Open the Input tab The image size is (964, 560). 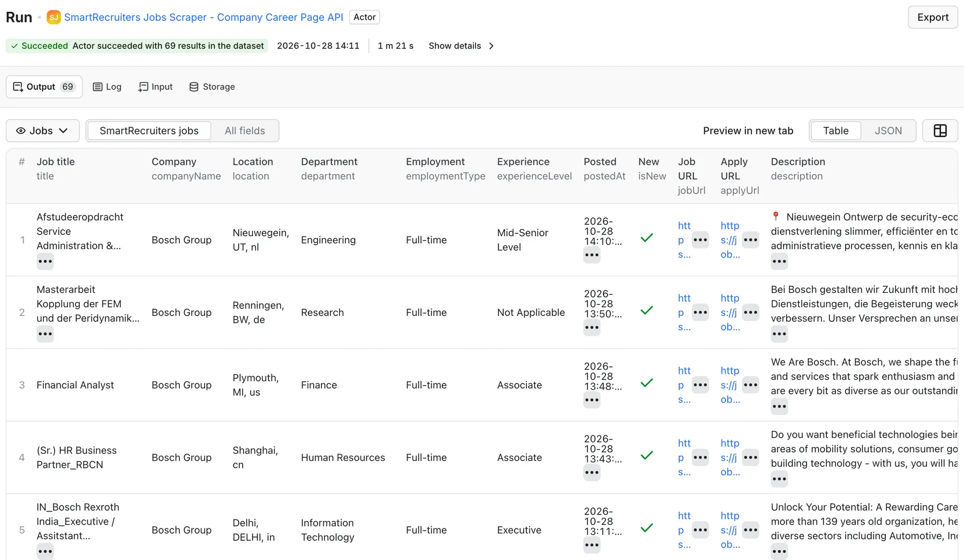tap(156, 87)
